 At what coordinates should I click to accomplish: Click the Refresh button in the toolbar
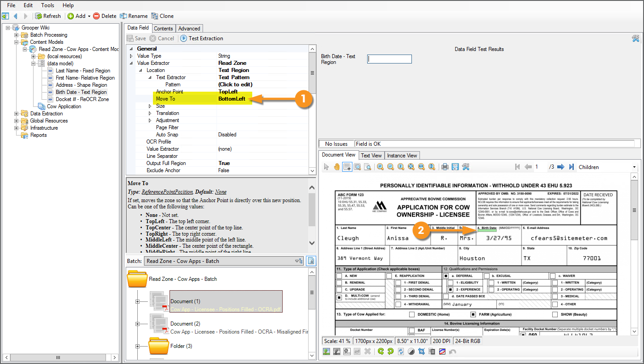pos(48,16)
